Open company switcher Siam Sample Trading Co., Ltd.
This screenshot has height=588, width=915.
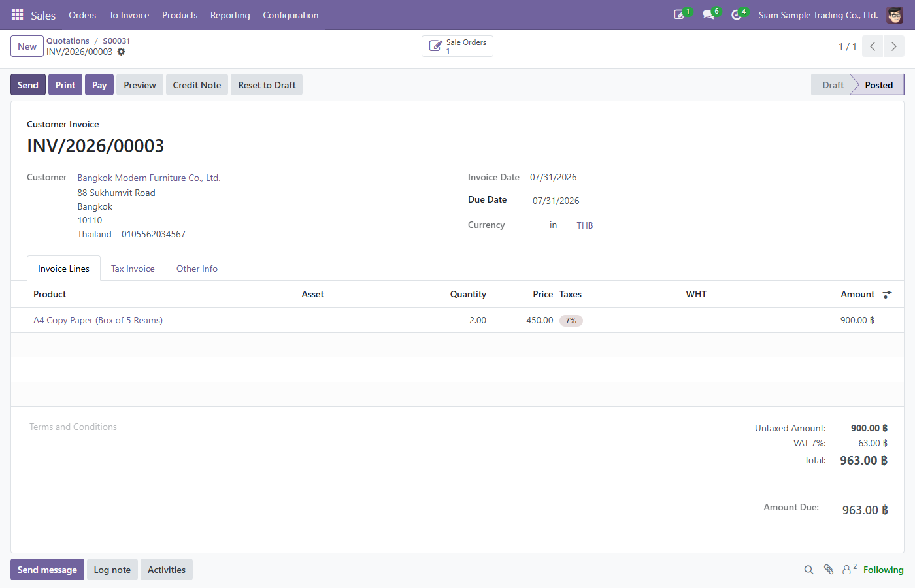[818, 15]
